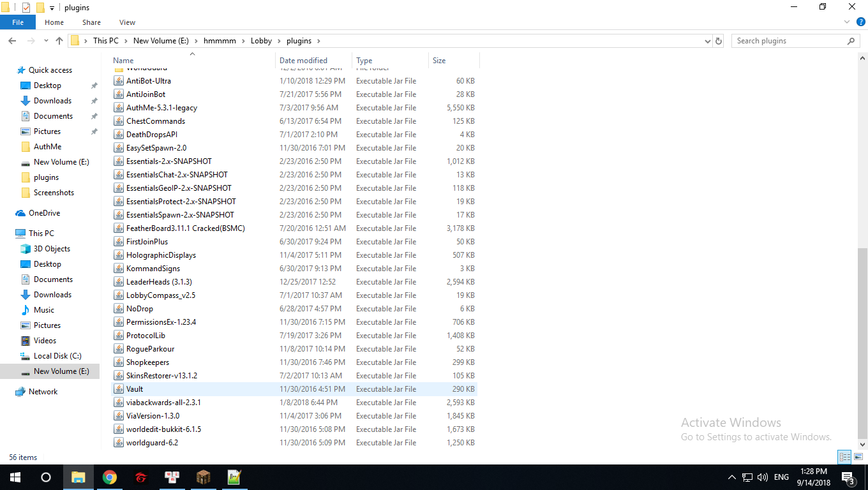868x490 pixels.
Task: Open the Action Center notifications icon
Action: pos(848,477)
